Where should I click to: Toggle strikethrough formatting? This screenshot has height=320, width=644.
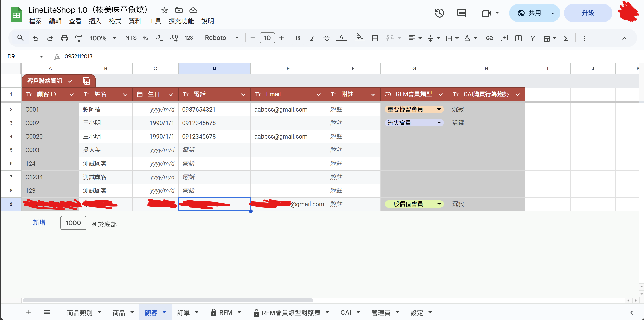tap(326, 38)
